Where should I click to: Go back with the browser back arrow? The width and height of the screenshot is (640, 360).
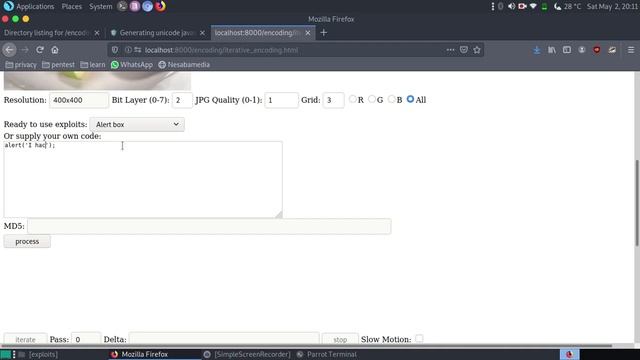click(x=9, y=50)
